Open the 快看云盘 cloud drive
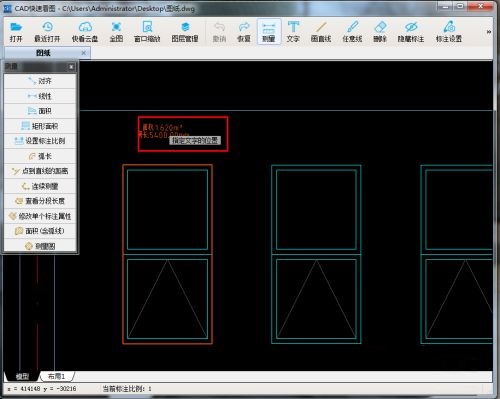Image resolution: width=500 pixels, height=399 pixels. click(85, 32)
